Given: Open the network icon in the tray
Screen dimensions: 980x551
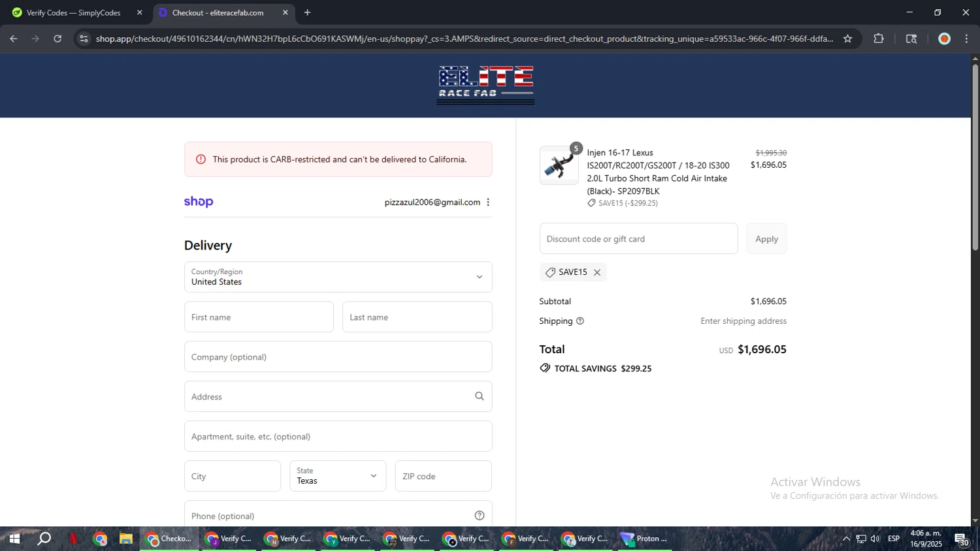Looking at the screenshot, I should [861, 539].
